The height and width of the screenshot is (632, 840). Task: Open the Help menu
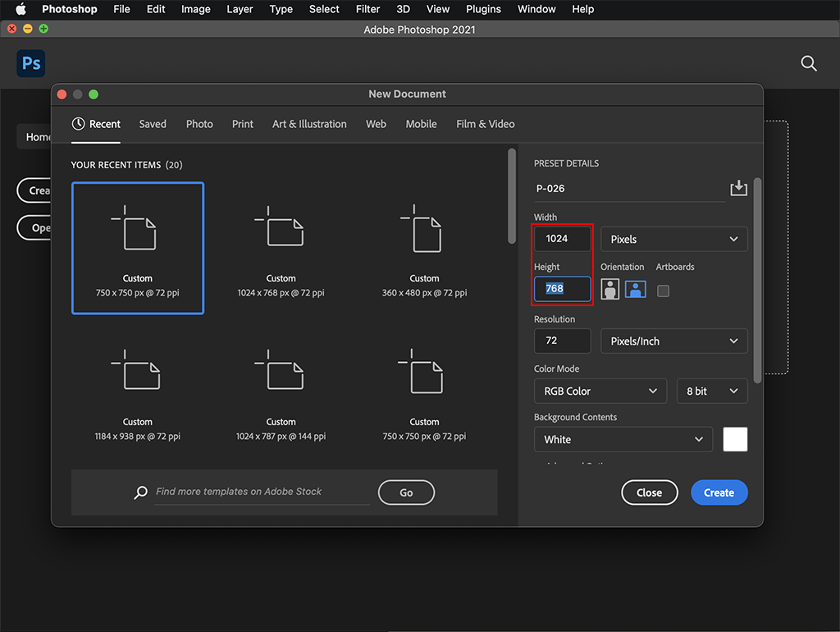pos(583,9)
